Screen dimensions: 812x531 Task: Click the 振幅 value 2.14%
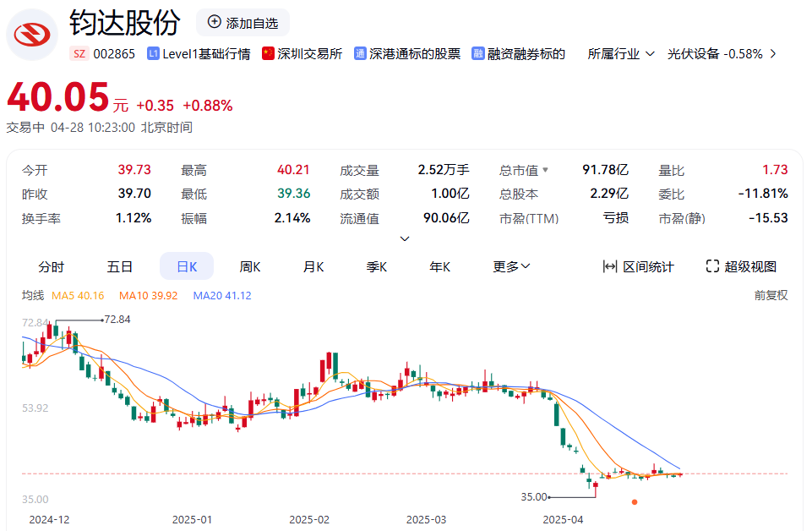pos(292,217)
